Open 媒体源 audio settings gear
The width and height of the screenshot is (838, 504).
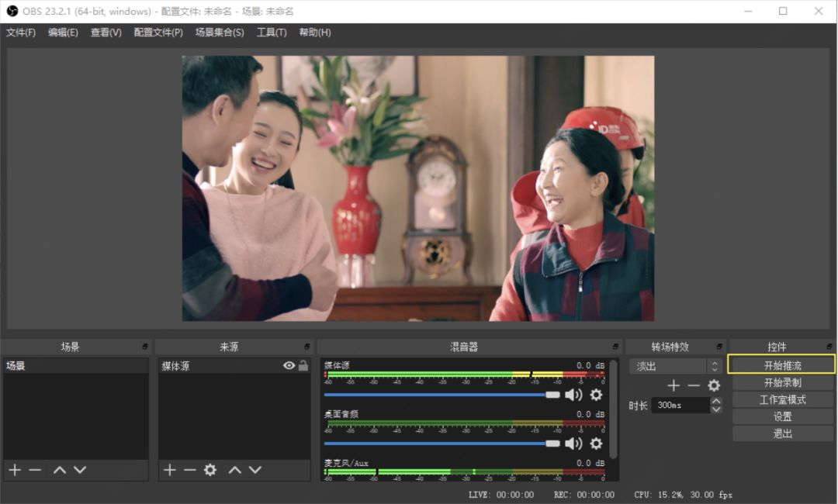(x=596, y=395)
